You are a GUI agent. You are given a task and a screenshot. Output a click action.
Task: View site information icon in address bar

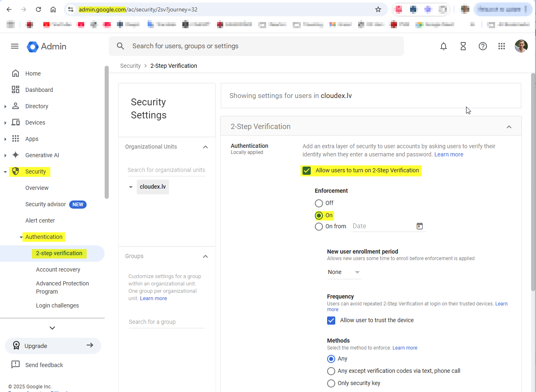pyautogui.click(x=71, y=9)
